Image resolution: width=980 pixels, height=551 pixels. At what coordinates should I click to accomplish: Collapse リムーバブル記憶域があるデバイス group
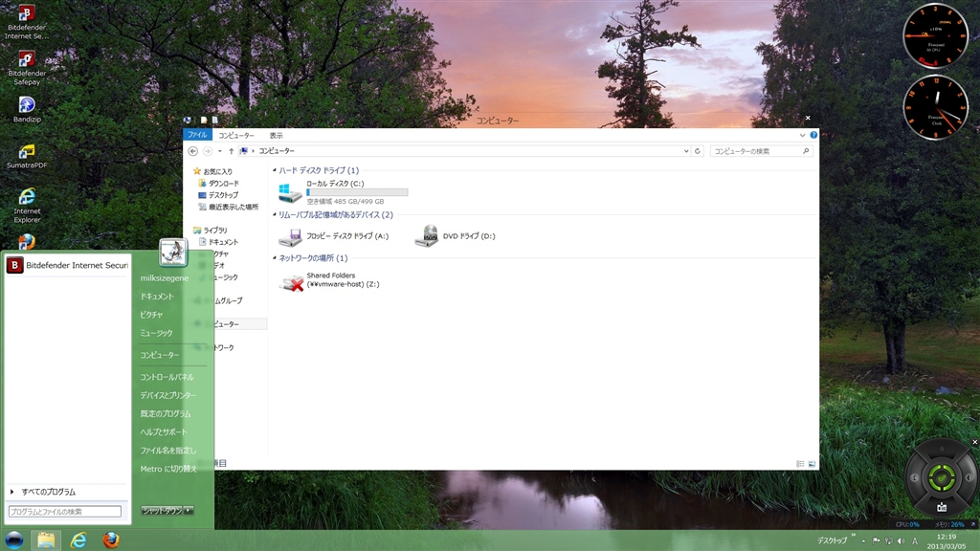275,214
